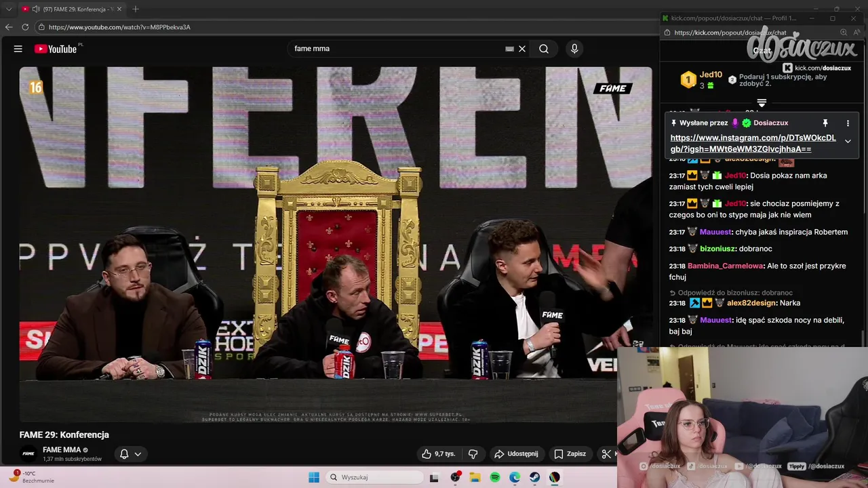This screenshot has height=488, width=868.
Task: Save the video with Zapisz
Action: [x=570, y=454]
